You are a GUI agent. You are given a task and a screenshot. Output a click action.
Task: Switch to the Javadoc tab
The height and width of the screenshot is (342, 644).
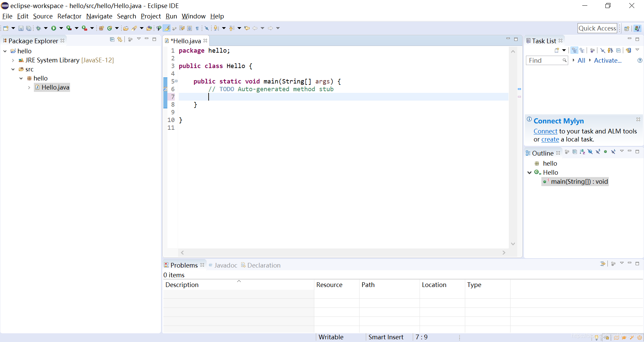pyautogui.click(x=225, y=265)
